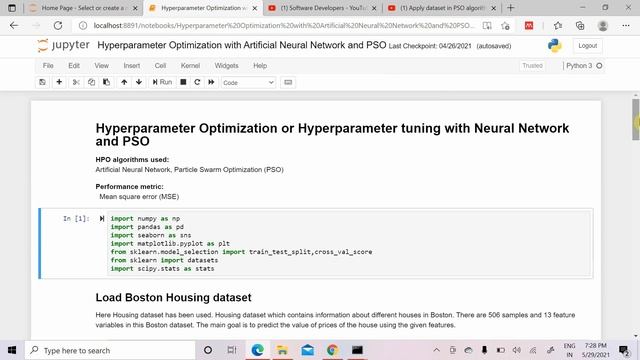Image resolution: width=640 pixels, height=360 pixels.
Task: Open the File menu
Action: 48,66
